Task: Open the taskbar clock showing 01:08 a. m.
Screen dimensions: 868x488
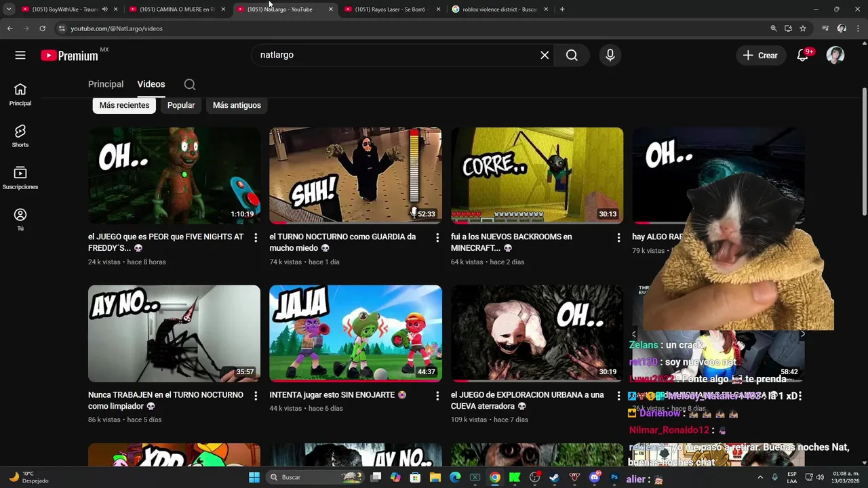Action: pyautogui.click(x=846, y=477)
